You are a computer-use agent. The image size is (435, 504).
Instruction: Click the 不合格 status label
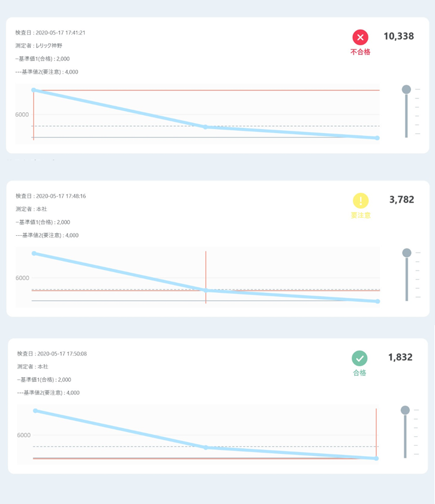coord(361,52)
